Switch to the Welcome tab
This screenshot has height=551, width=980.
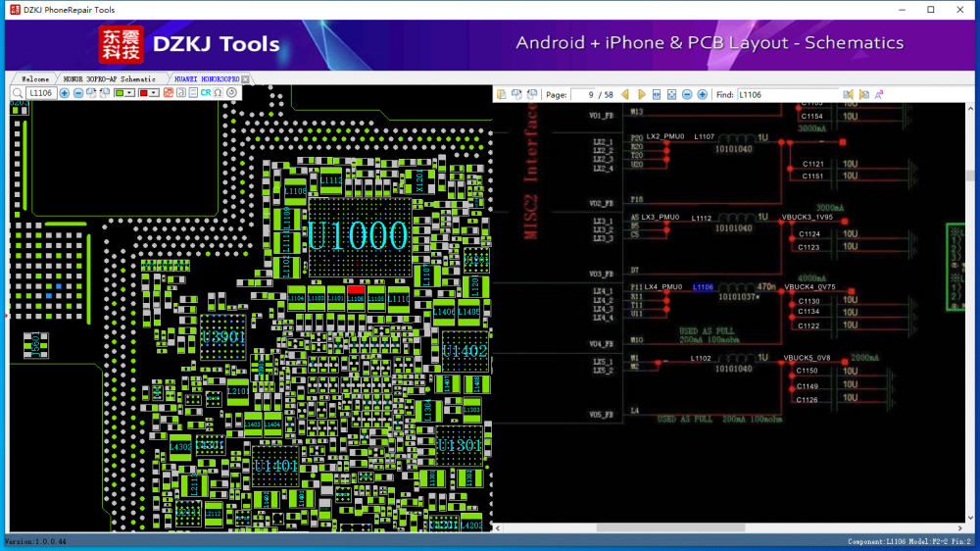[34, 78]
